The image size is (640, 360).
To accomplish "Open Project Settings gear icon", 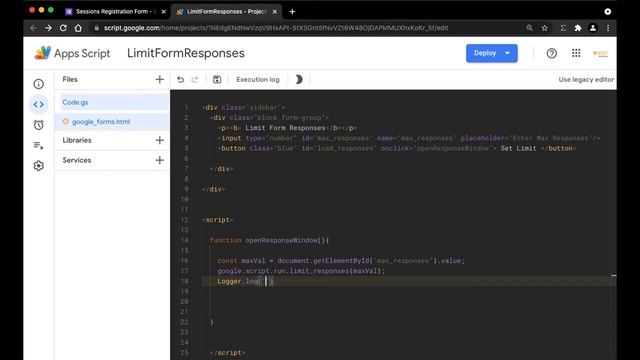I will click(38, 166).
